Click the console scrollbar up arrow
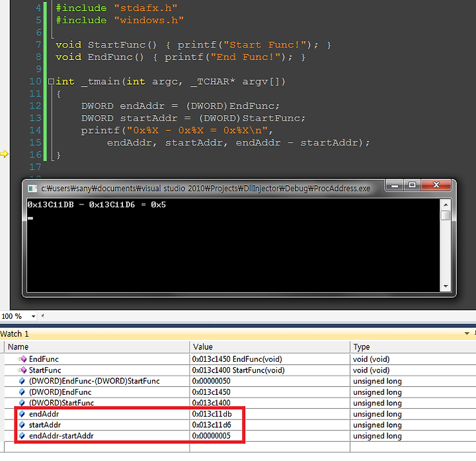The width and height of the screenshot is (476, 461). (x=446, y=204)
